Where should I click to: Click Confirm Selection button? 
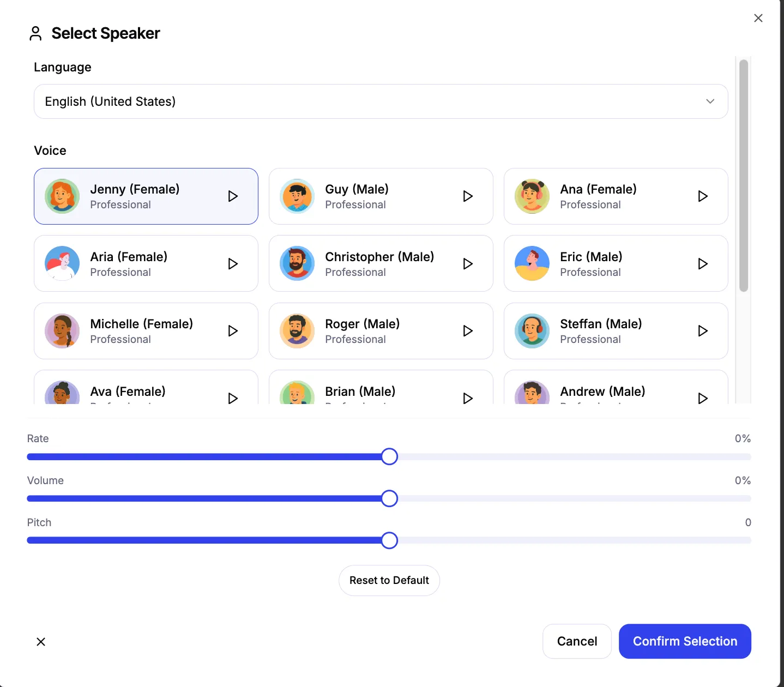click(685, 641)
